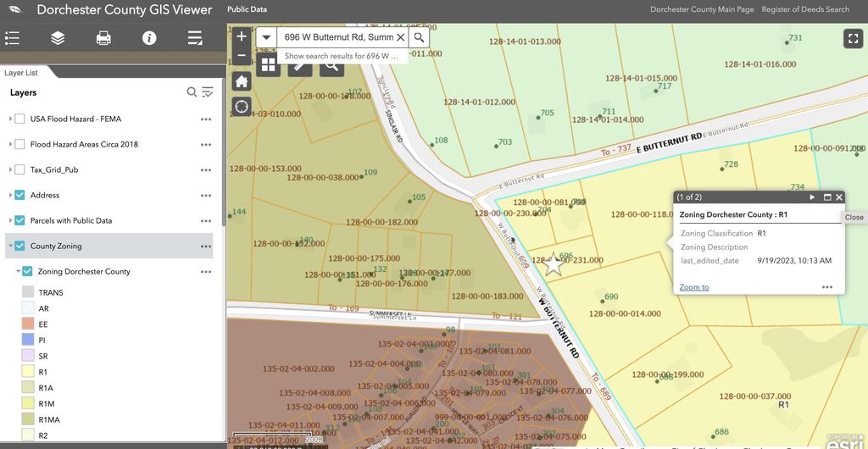The image size is (868, 449).
Task: Click Zoom to in the popup
Action: [x=693, y=287]
